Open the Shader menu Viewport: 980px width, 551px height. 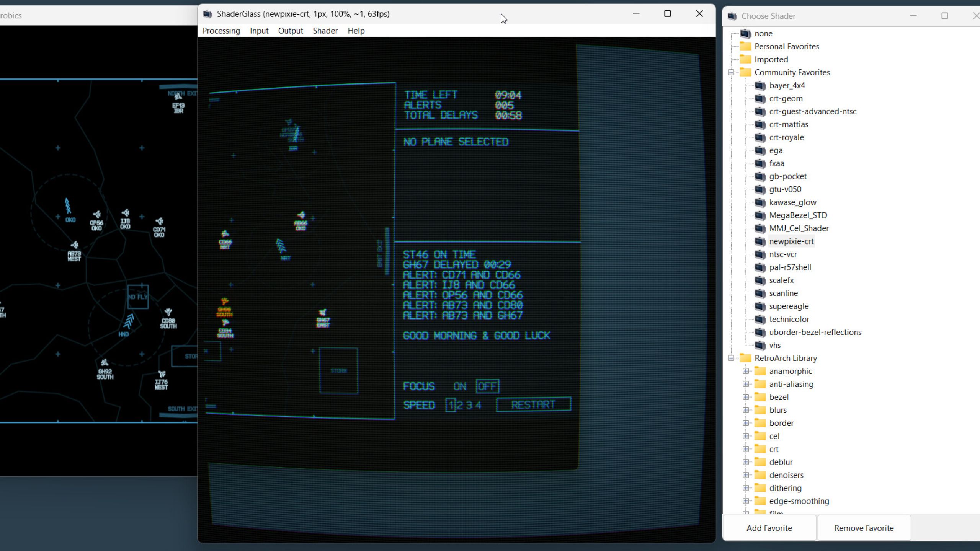pos(325,31)
